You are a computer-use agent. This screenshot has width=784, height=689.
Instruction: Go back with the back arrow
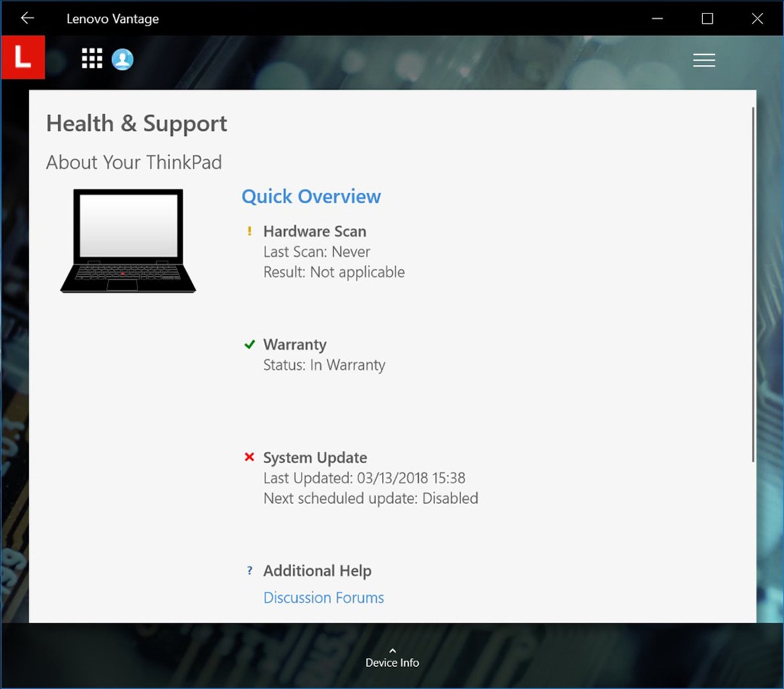click(27, 19)
